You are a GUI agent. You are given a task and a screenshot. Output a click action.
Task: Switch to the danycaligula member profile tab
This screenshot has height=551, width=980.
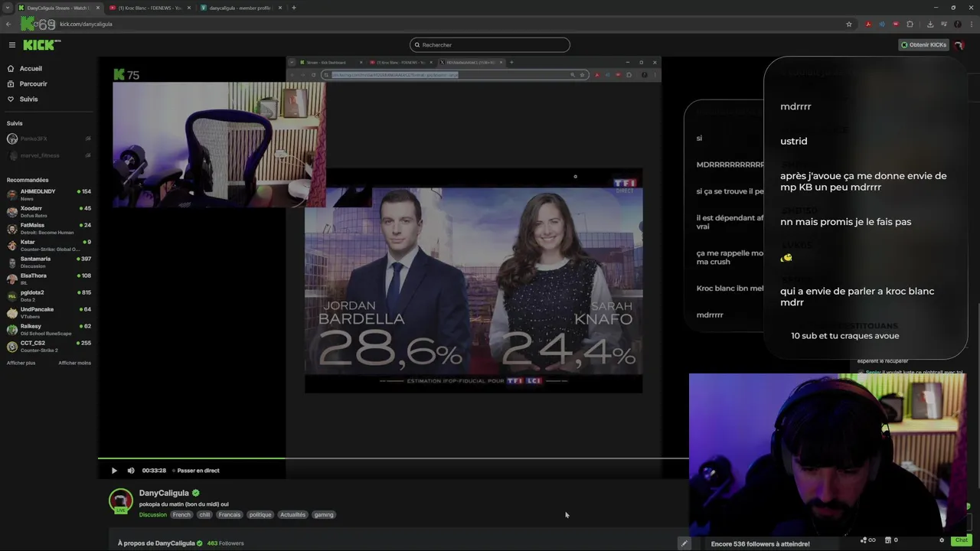coord(240,8)
